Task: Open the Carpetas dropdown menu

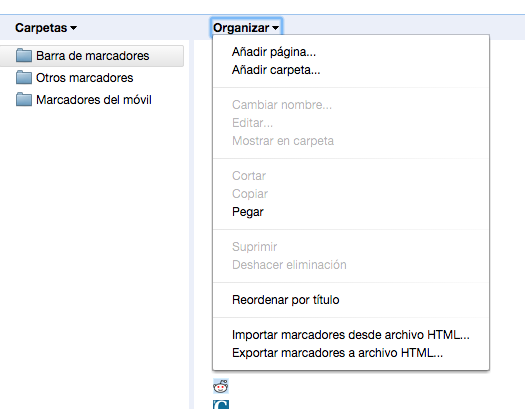Action: pos(46,28)
